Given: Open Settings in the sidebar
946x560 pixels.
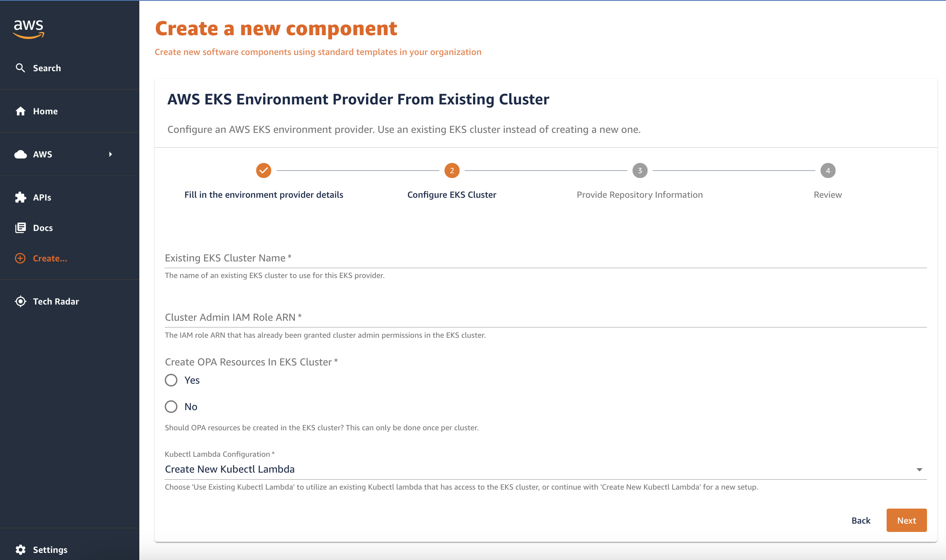Looking at the screenshot, I should pos(70,550).
